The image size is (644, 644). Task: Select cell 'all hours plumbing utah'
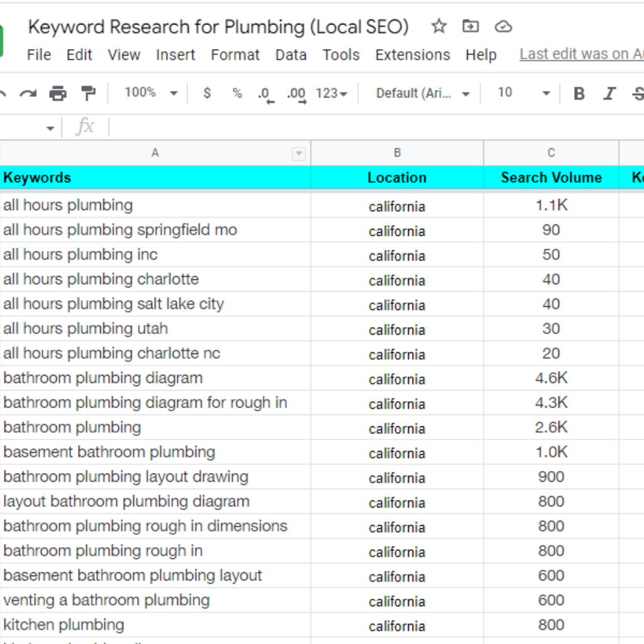point(155,328)
